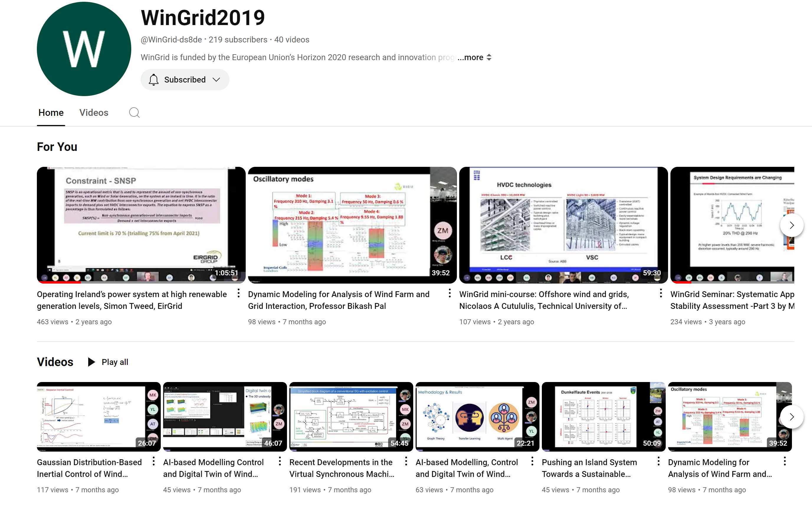Click the channel search magnifier icon
This screenshot has height=507, width=812.
134,113
